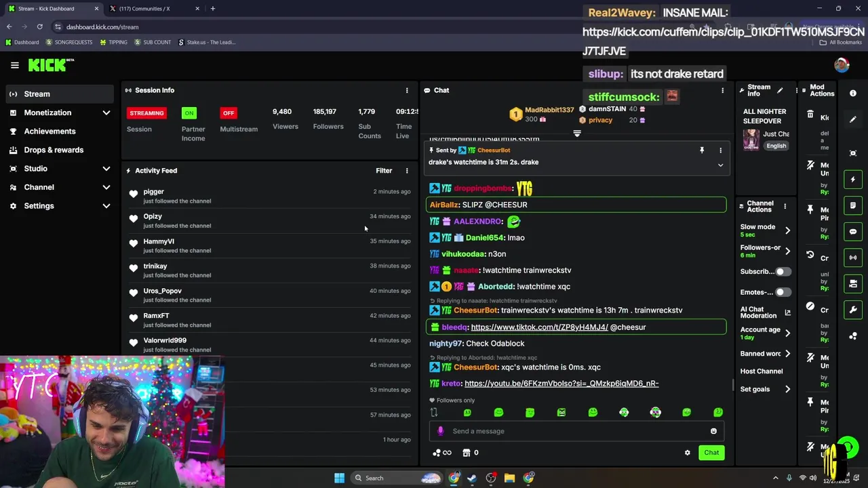The width and height of the screenshot is (868, 488).
Task: Edit stream info with pencil icon
Action: [x=780, y=90]
